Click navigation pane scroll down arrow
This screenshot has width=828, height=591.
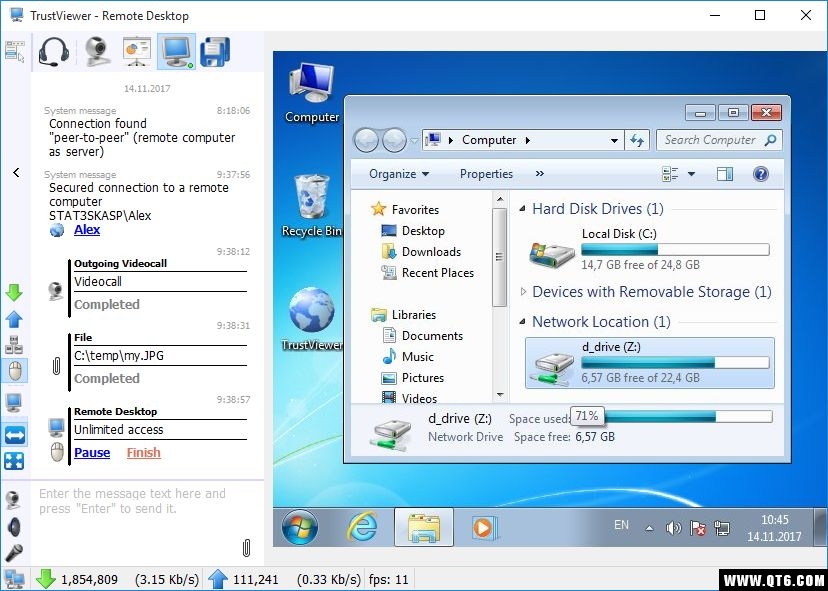[x=500, y=395]
